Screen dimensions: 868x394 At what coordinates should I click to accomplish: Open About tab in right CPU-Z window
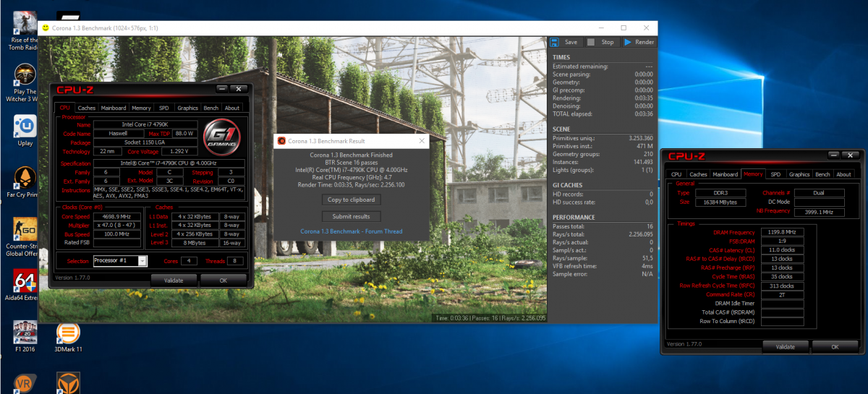[843, 174]
